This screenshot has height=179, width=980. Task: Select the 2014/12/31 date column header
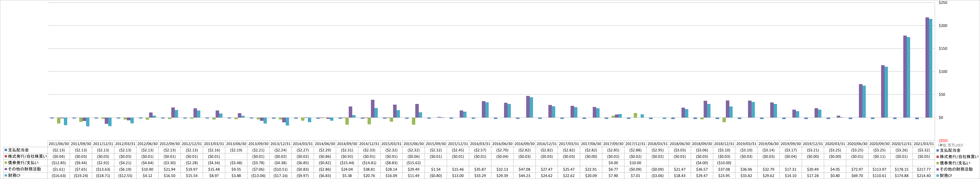pyautogui.click(x=369, y=144)
